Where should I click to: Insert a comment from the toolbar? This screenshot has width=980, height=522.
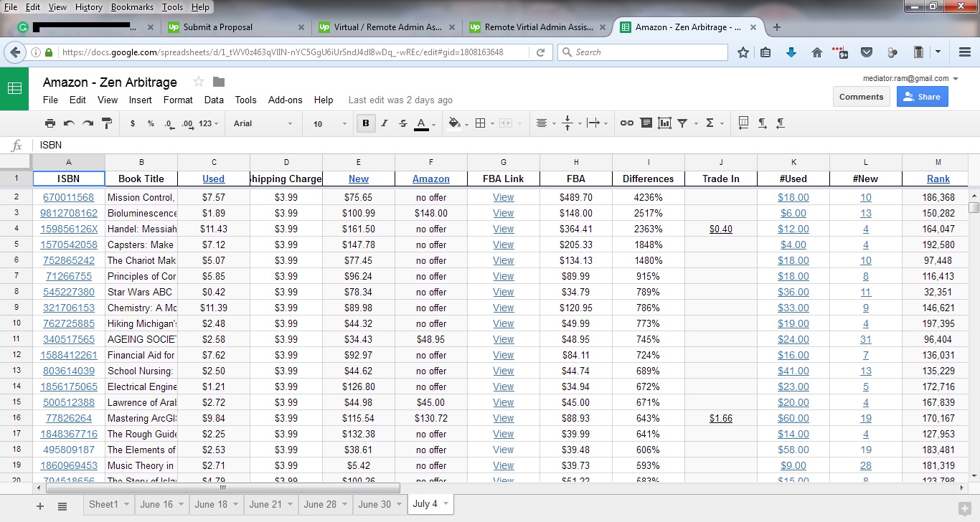click(646, 123)
